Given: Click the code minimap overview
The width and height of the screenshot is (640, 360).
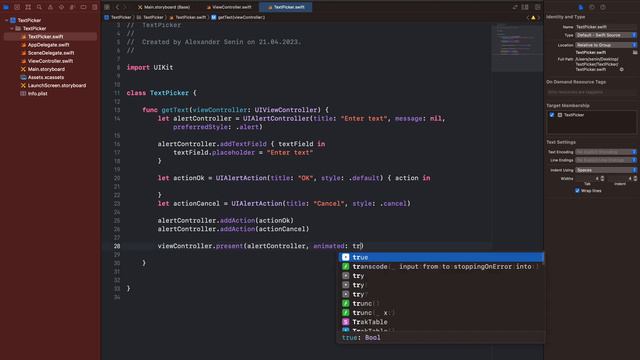Looking at the screenshot, I should coord(517,47).
